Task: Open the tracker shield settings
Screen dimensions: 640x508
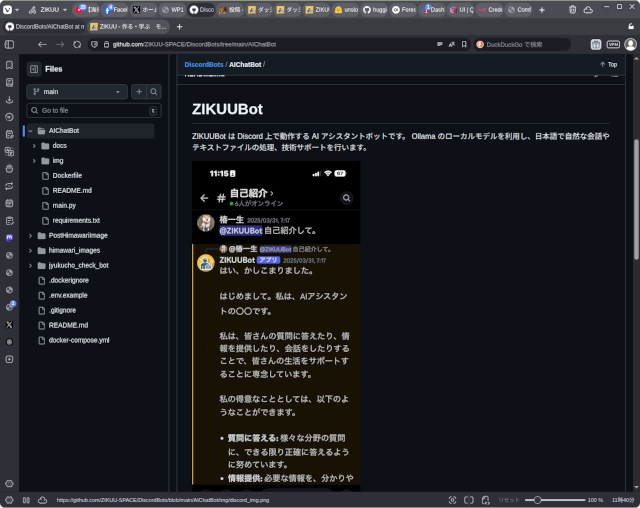Action: (x=94, y=44)
